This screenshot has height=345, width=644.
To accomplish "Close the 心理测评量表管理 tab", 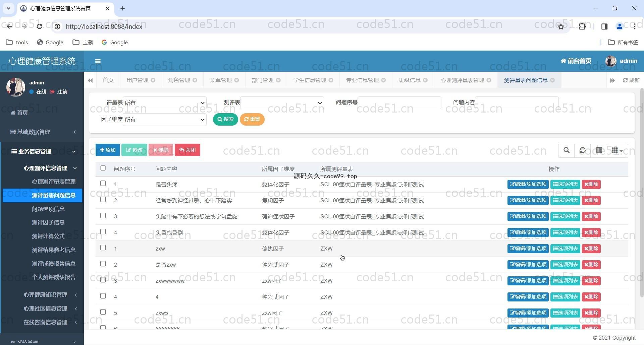I will (x=489, y=80).
